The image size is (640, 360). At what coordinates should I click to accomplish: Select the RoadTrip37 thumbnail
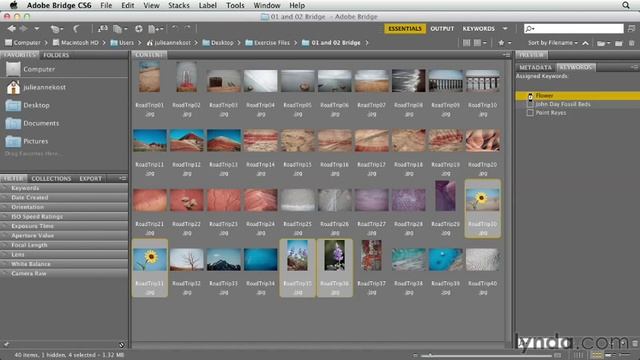pyautogui.click(x=371, y=256)
